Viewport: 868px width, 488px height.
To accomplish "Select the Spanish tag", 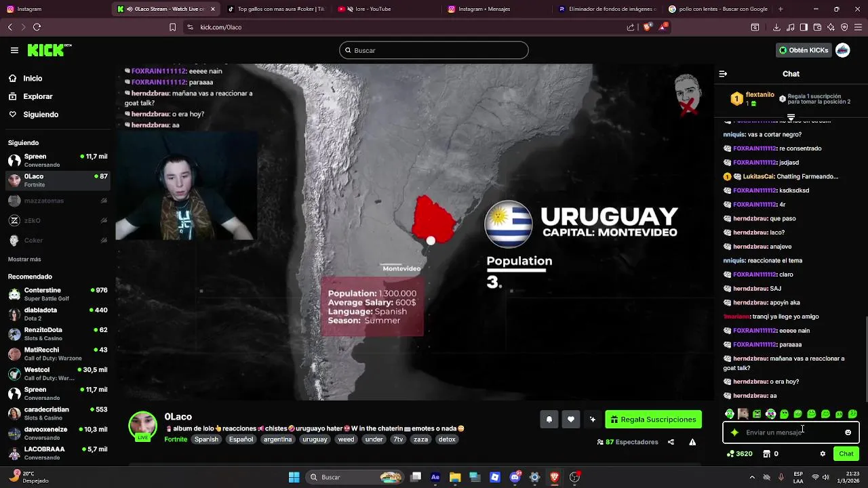I will pyautogui.click(x=207, y=439).
